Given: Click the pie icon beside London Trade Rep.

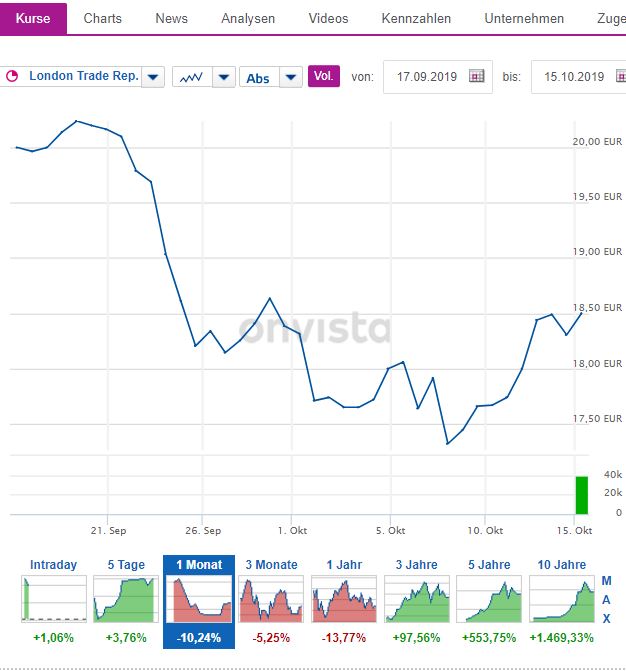Looking at the screenshot, I should 13,77.
